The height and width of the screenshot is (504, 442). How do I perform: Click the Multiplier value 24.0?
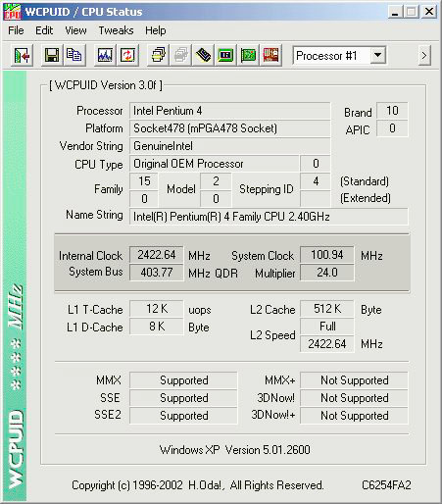tap(326, 273)
